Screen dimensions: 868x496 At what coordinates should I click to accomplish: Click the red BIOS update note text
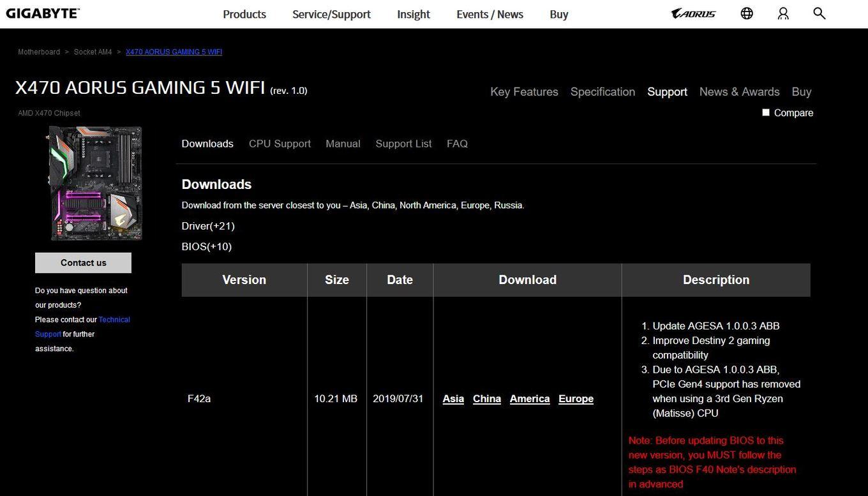712,462
